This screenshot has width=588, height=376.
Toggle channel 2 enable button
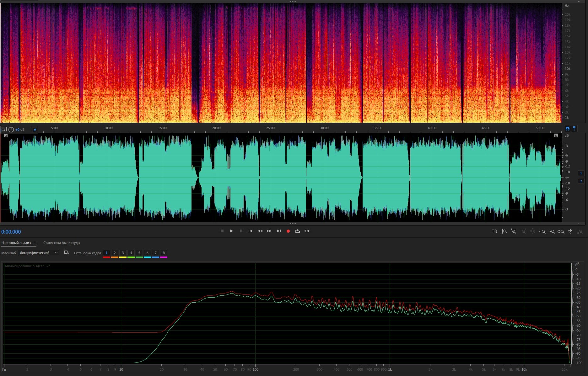click(x=581, y=181)
